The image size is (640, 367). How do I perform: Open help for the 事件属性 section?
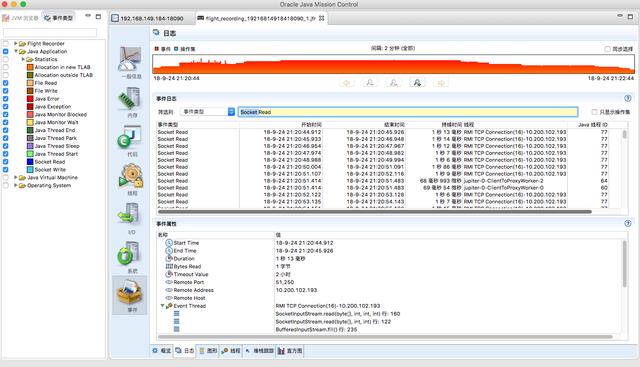click(x=628, y=223)
